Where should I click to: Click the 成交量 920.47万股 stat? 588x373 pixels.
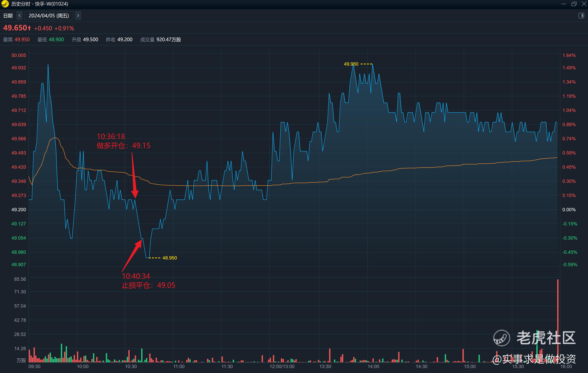click(x=160, y=40)
